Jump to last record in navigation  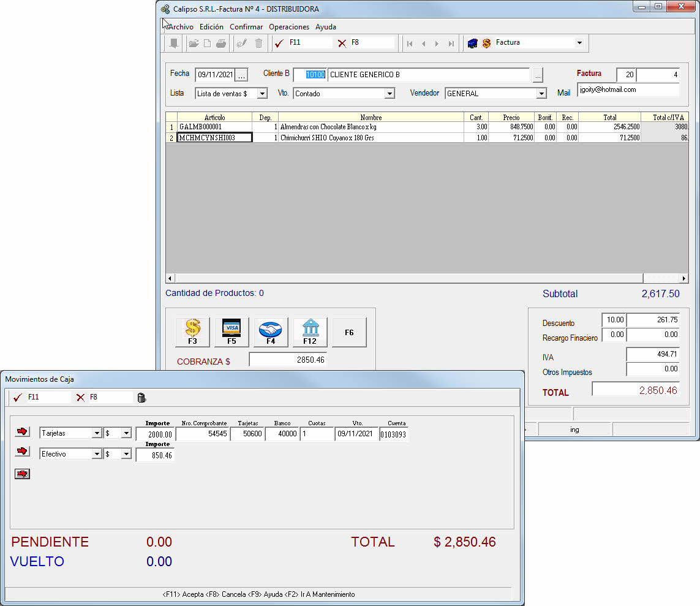[451, 44]
